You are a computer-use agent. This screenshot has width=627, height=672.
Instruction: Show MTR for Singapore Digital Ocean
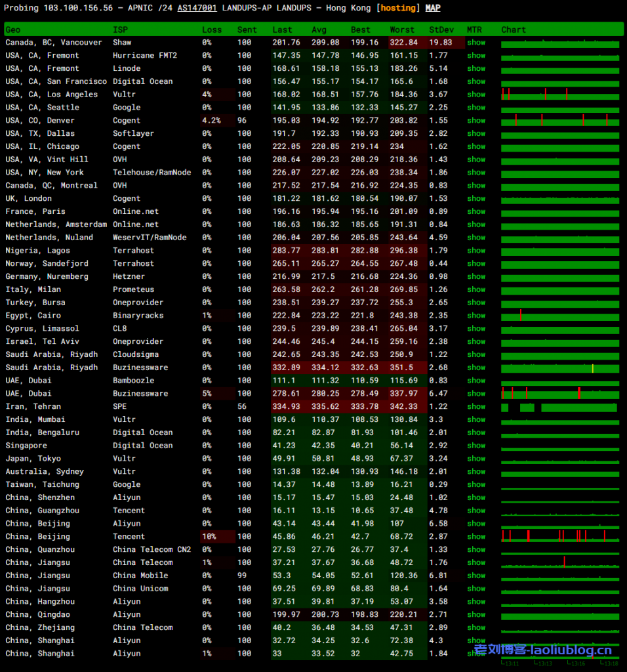[x=476, y=446]
